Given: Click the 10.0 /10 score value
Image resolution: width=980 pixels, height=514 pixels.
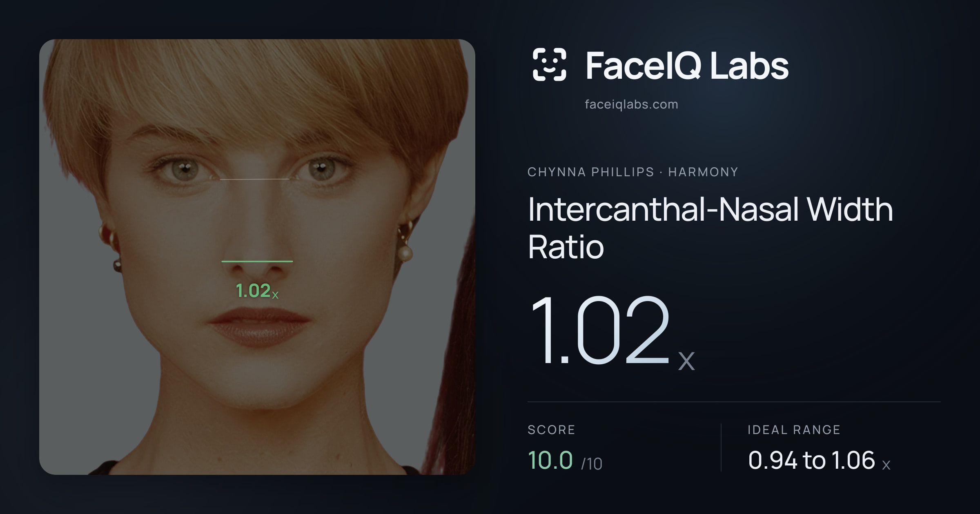Looking at the screenshot, I should 565,461.
